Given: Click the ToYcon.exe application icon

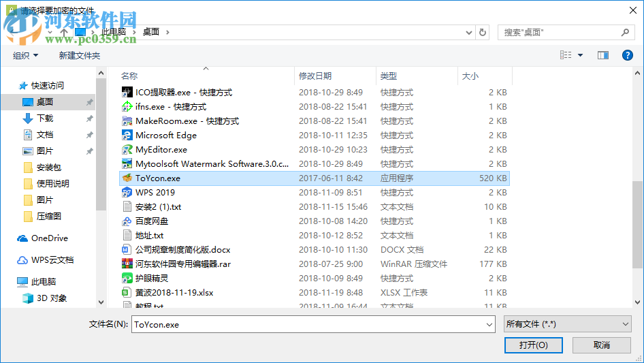Looking at the screenshot, I should [127, 178].
